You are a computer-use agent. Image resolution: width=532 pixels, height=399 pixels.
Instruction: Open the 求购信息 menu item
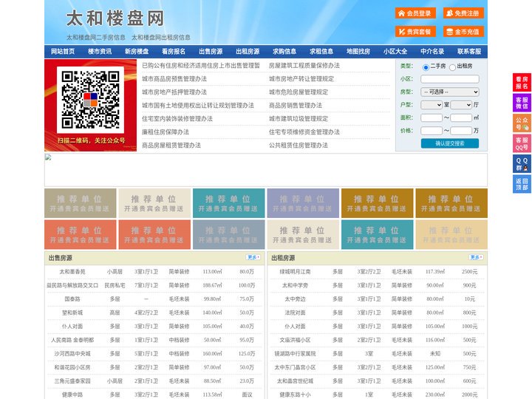[x=284, y=52]
